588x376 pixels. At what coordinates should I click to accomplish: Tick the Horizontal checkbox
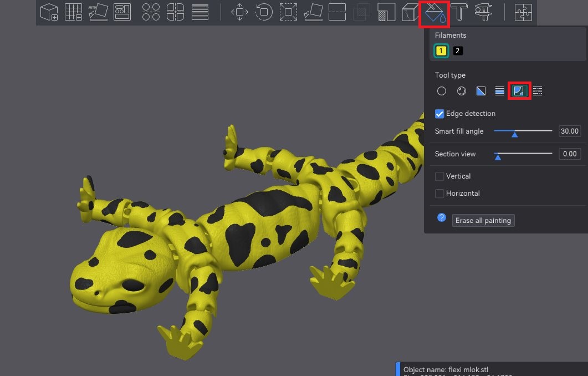click(440, 194)
